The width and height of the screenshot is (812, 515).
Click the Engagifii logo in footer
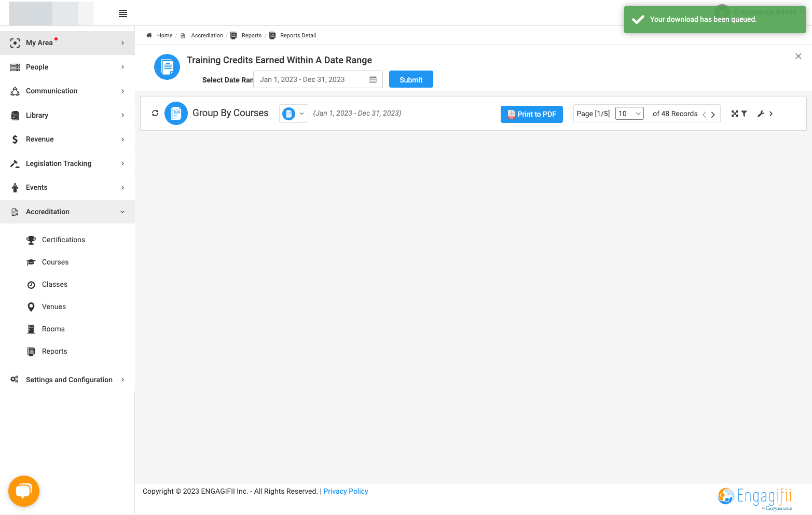[x=755, y=498]
